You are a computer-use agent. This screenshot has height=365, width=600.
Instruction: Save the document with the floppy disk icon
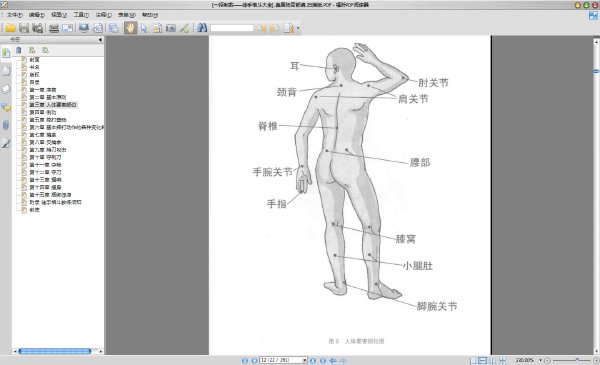(24, 28)
